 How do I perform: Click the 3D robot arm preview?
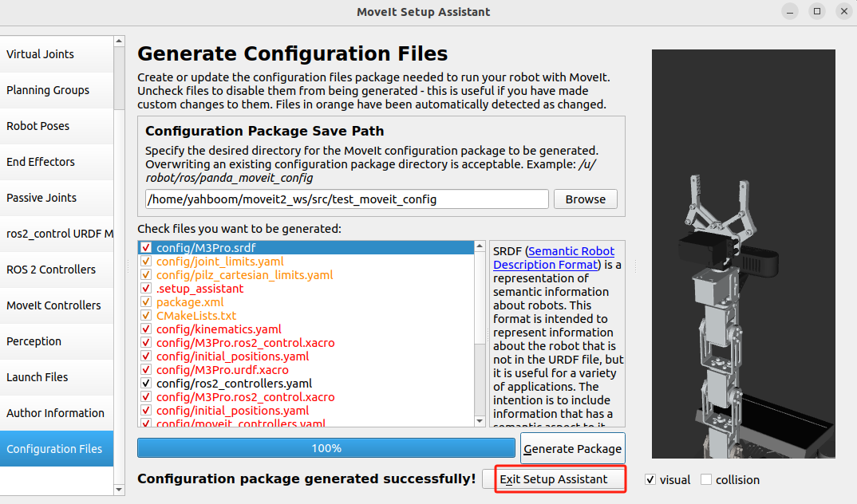tap(744, 254)
